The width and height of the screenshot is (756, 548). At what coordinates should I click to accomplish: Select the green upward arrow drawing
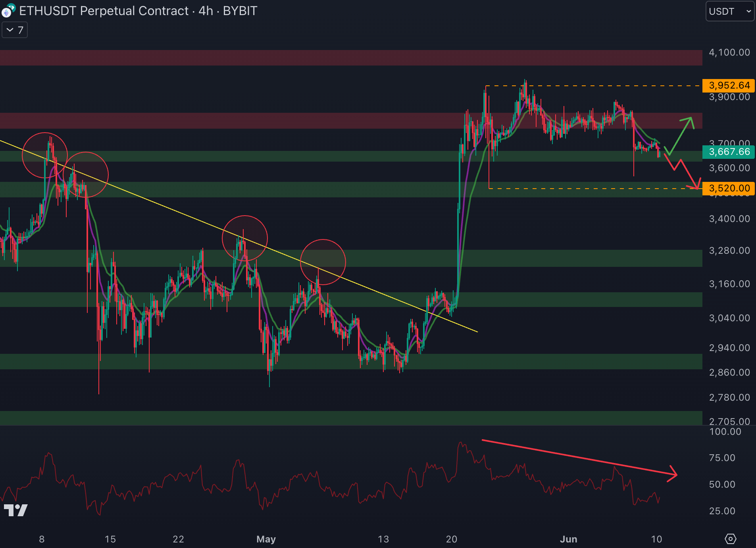coord(681,134)
